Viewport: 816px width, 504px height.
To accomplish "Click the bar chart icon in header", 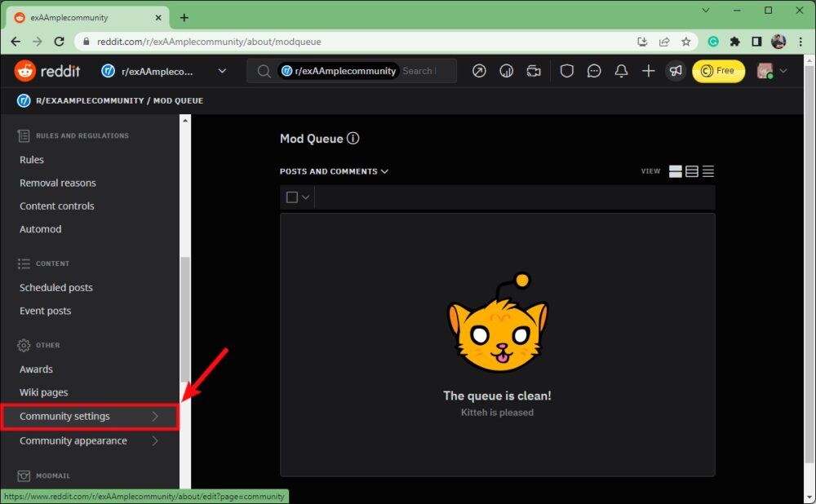I will click(506, 71).
